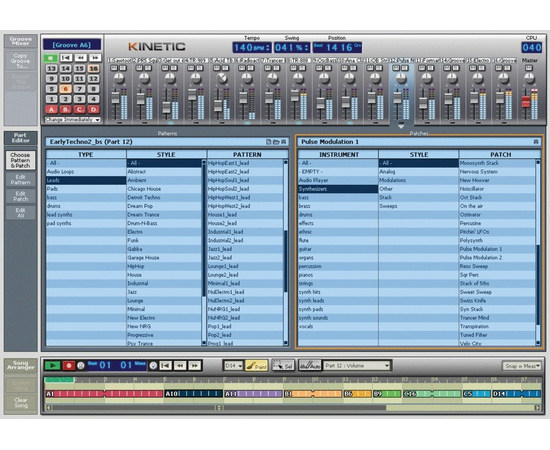Select the Jazz1_lead pattern
Screen dimensions: 550x450
(x=245, y=249)
